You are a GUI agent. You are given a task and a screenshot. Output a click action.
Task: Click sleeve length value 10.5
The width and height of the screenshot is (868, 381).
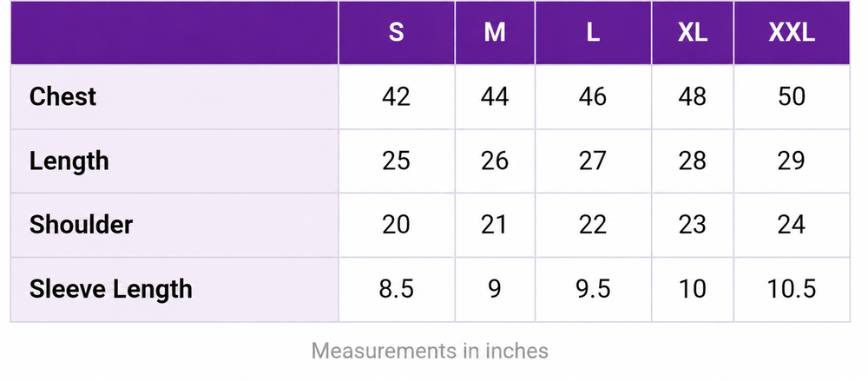(x=792, y=289)
